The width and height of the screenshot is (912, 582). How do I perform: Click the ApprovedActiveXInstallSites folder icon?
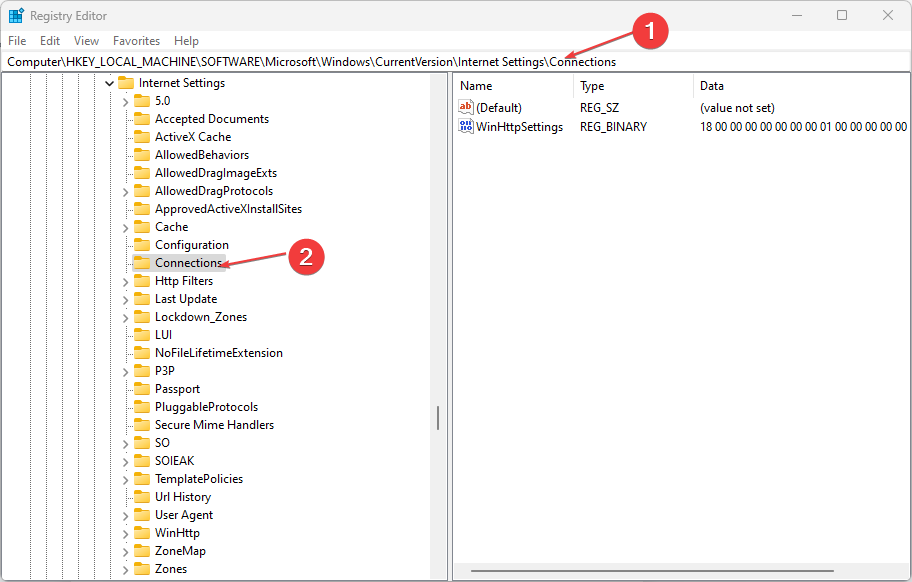tap(142, 209)
